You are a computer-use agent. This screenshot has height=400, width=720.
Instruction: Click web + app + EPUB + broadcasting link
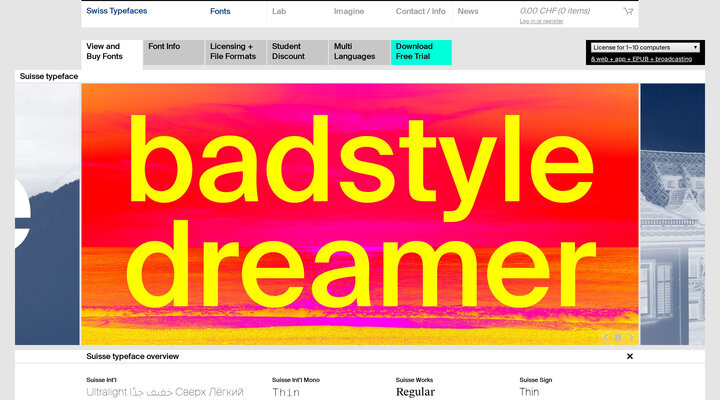tap(641, 59)
